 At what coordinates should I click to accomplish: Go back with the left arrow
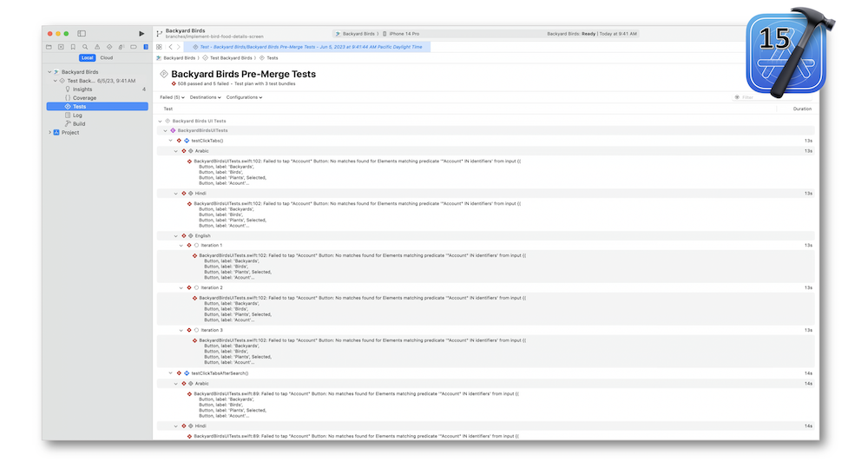pos(170,47)
